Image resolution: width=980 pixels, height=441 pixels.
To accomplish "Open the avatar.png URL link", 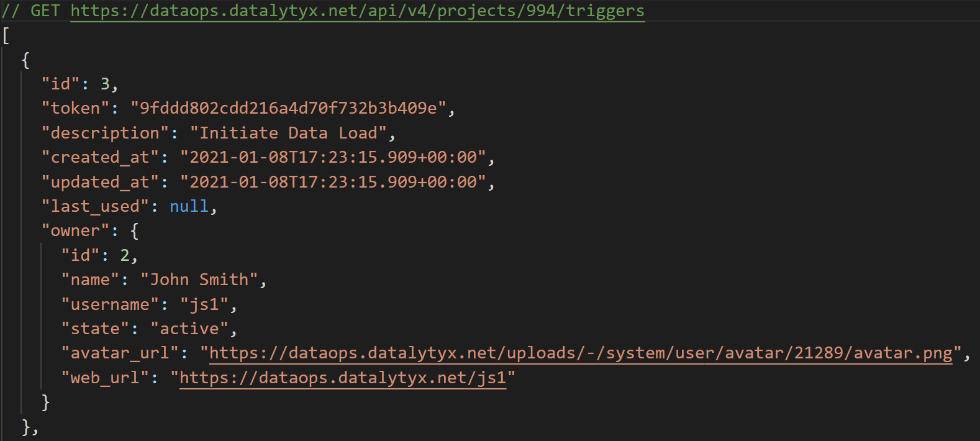I will [581, 353].
